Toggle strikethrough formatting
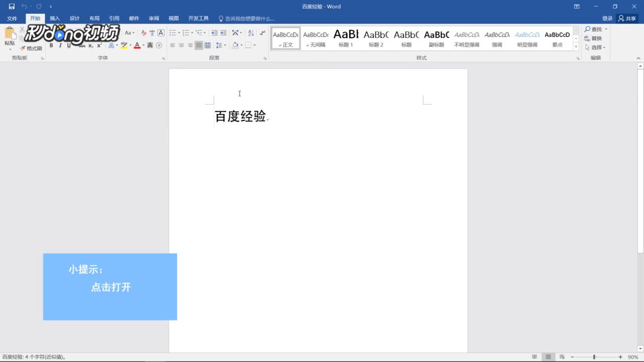The width and height of the screenshot is (644, 362). click(x=82, y=46)
